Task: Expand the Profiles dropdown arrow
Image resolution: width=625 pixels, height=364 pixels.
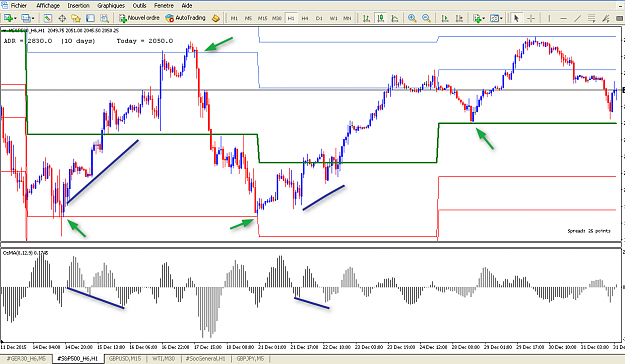Action: tap(33, 18)
